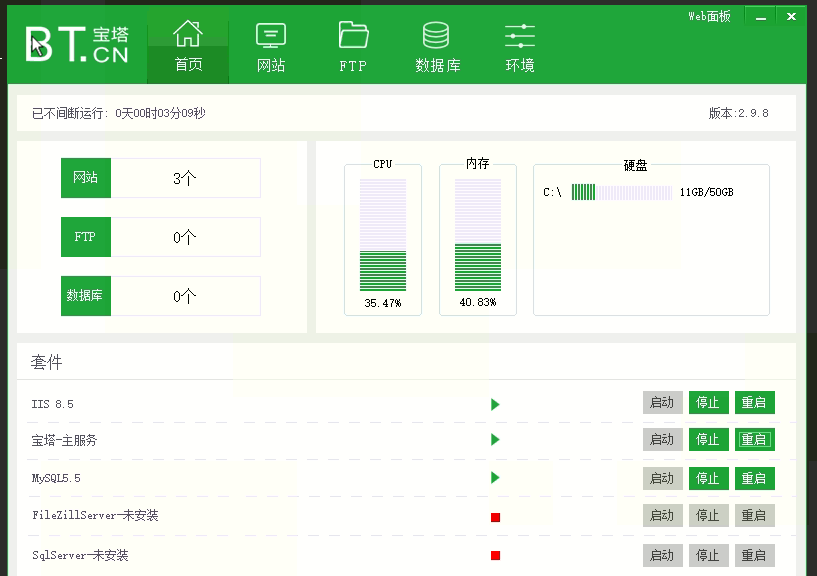
Task: Go to the 数据库 tab
Action: [x=437, y=46]
